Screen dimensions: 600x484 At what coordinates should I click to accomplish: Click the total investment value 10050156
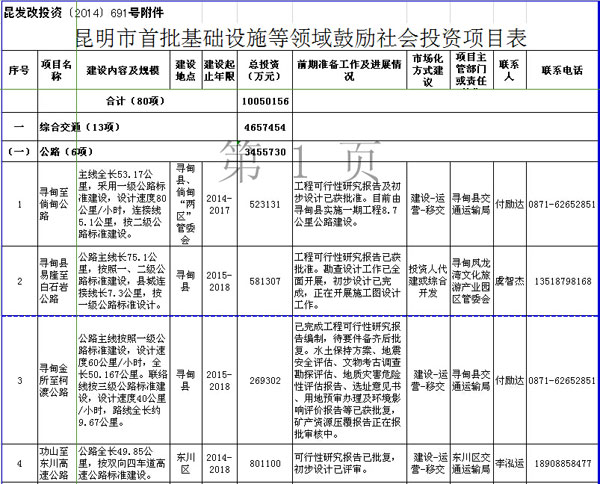pos(265,102)
